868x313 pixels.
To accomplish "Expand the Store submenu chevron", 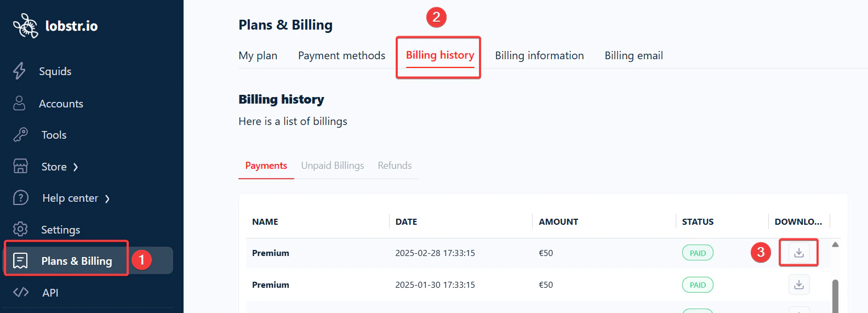I will click(x=76, y=167).
